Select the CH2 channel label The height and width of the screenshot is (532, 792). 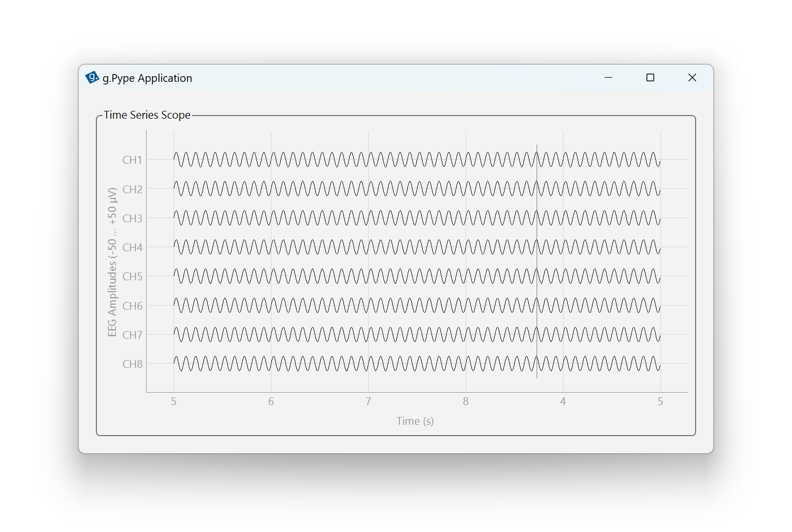132,190
